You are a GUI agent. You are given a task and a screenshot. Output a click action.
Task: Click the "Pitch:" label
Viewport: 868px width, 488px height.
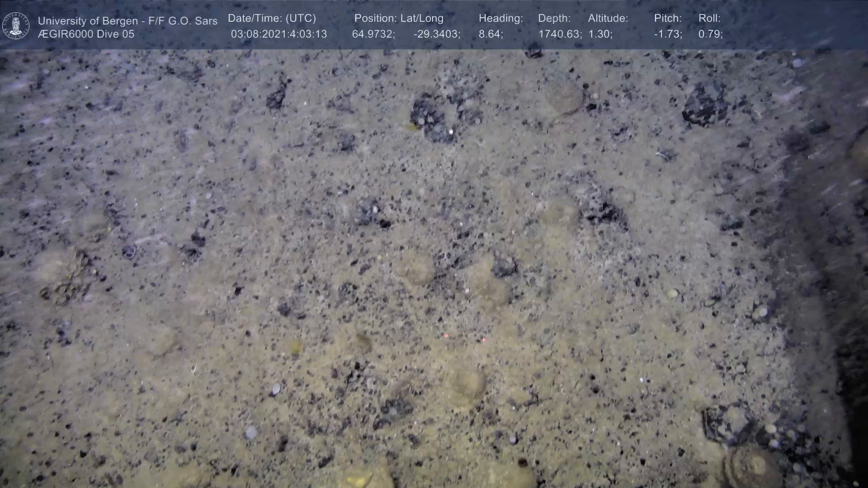point(668,19)
